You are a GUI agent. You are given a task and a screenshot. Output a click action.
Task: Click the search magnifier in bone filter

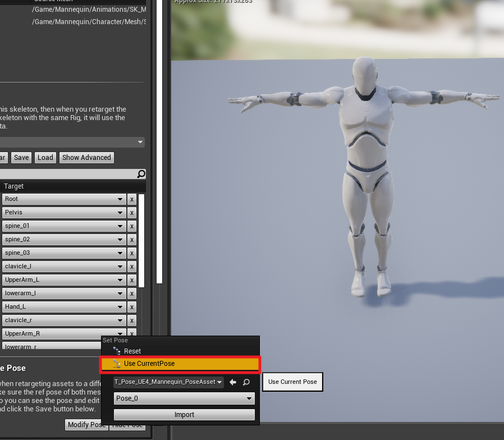click(x=141, y=174)
